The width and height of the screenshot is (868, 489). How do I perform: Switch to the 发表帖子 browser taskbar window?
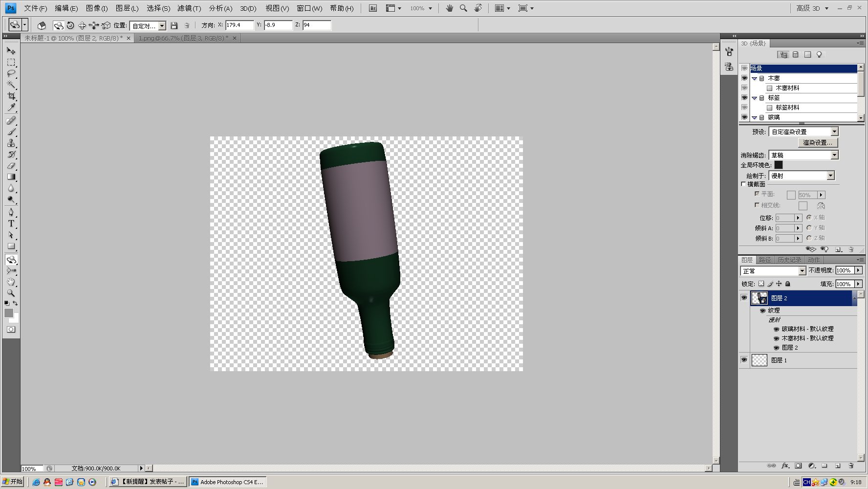[148, 482]
